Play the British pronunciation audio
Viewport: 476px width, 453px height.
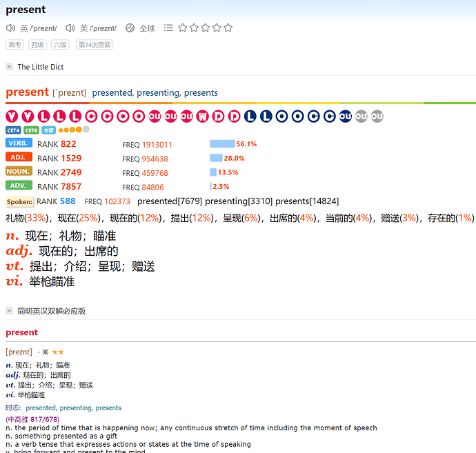point(10,28)
